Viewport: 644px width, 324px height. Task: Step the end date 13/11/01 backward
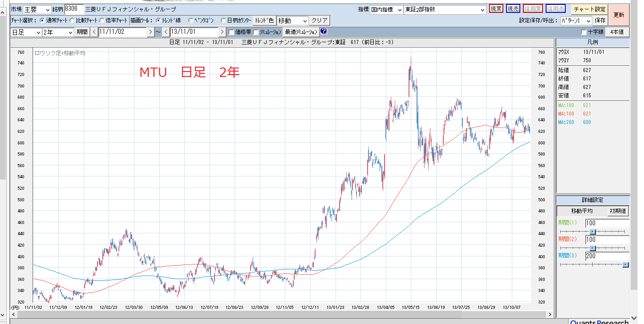pyautogui.click(x=166, y=32)
